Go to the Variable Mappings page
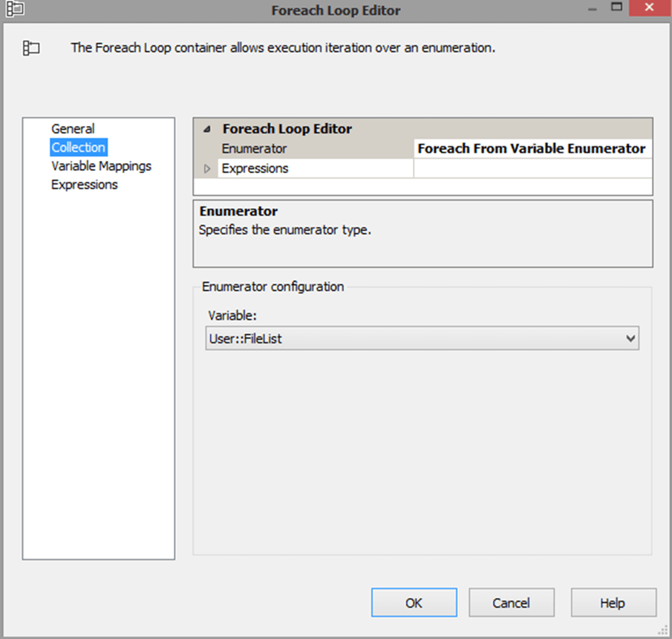This screenshot has height=639, width=672. point(101,166)
